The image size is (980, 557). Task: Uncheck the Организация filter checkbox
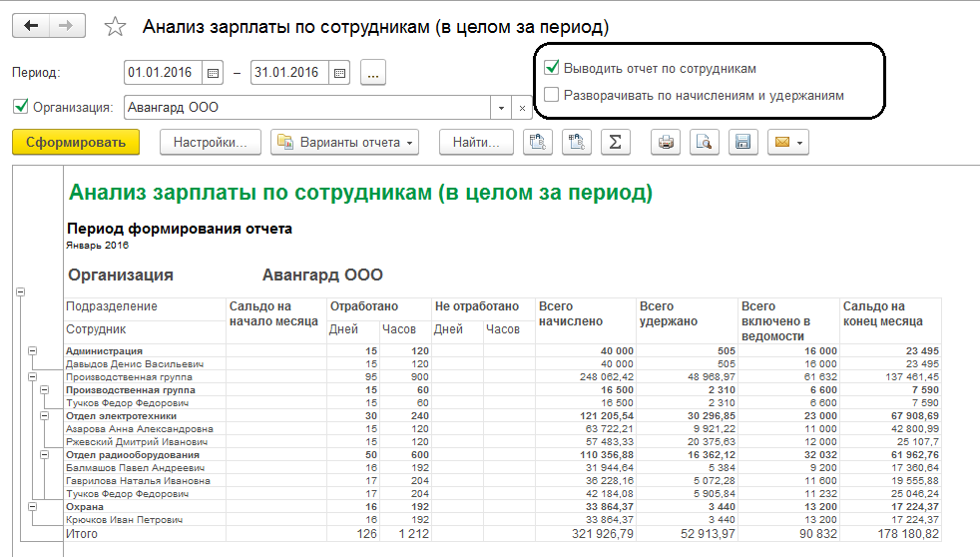coord(20,107)
